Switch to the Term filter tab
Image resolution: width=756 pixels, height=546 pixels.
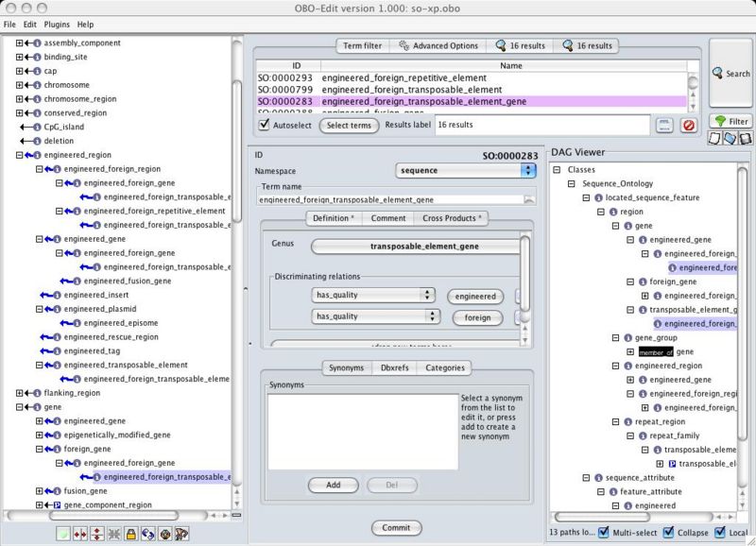pyautogui.click(x=363, y=45)
